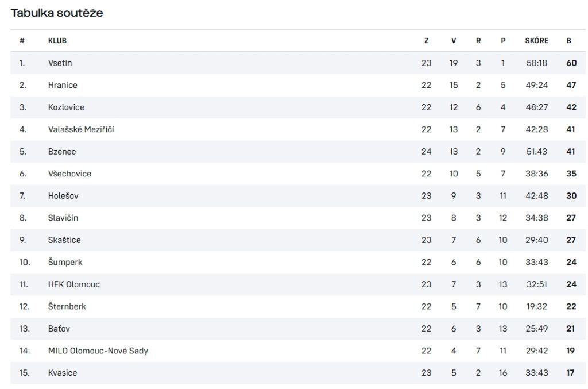Open the Holešov club entry
This screenshot has width=588, height=389.
click(63, 196)
